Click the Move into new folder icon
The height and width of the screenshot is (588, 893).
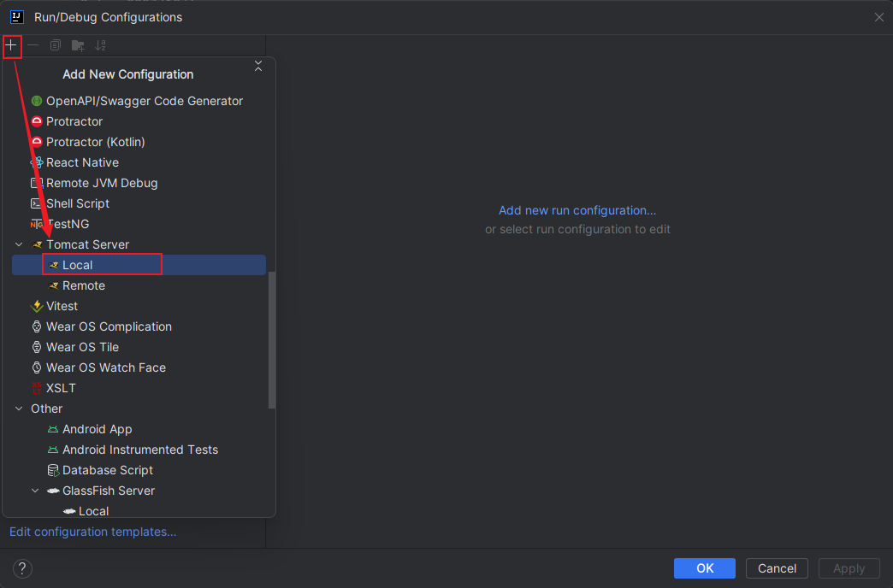(x=78, y=45)
